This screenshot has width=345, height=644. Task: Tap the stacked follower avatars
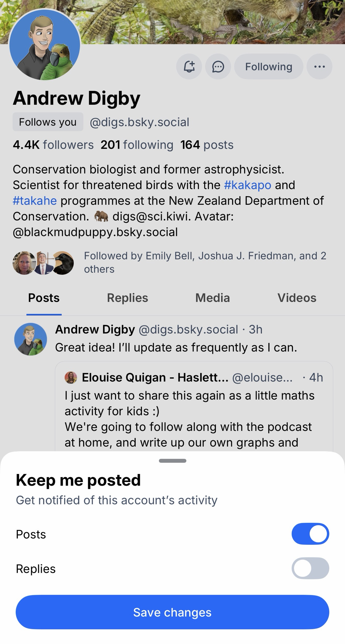[43, 263]
